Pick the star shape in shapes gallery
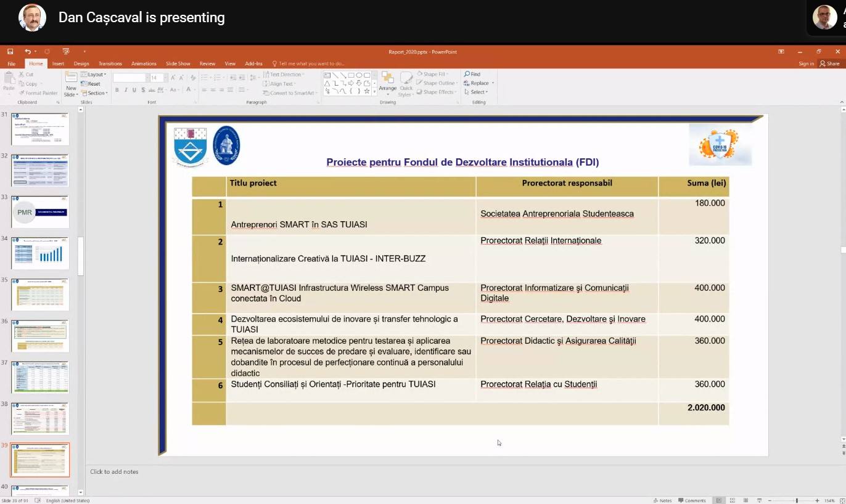 click(367, 91)
